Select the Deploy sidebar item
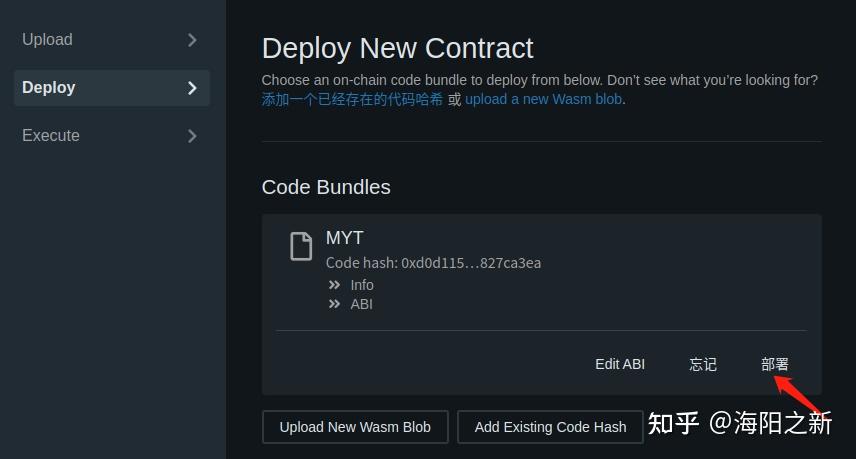This screenshot has width=856, height=459. [112, 88]
